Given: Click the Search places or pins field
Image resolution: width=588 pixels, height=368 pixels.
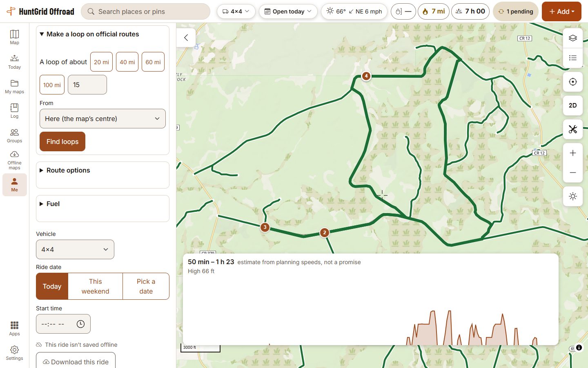Looking at the screenshot, I should click(145, 11).
